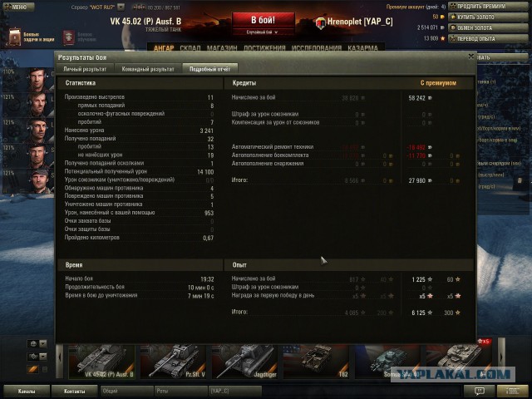This screenshot has width=532, height=399.
Task: Click premium experience total 6 125
Action: (x=418, y=313)
